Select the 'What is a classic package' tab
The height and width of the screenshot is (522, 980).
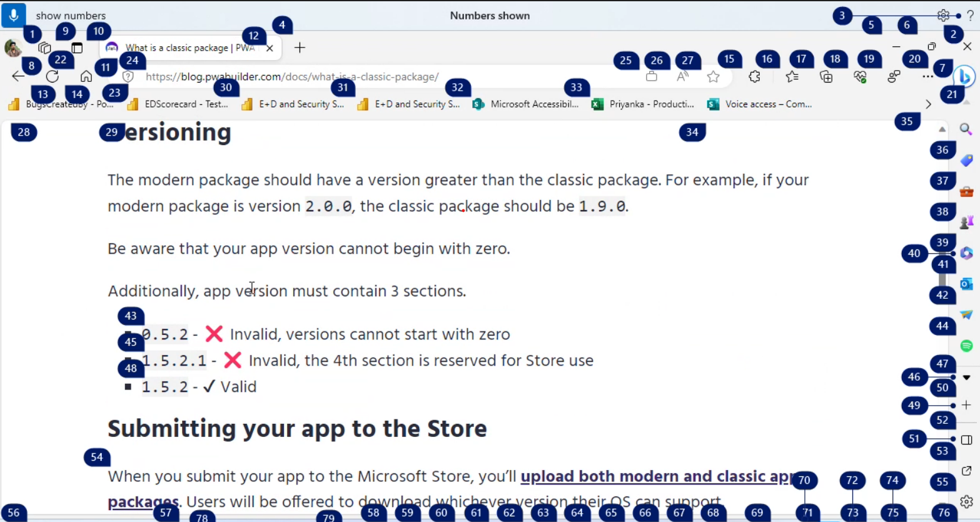tap(188, 48)
